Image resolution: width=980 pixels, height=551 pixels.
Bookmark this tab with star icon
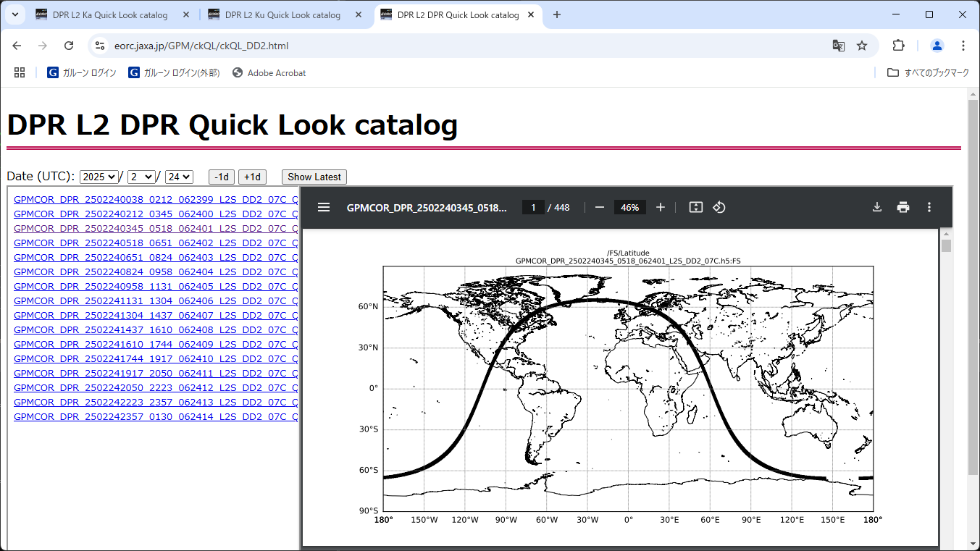point(862,46)
